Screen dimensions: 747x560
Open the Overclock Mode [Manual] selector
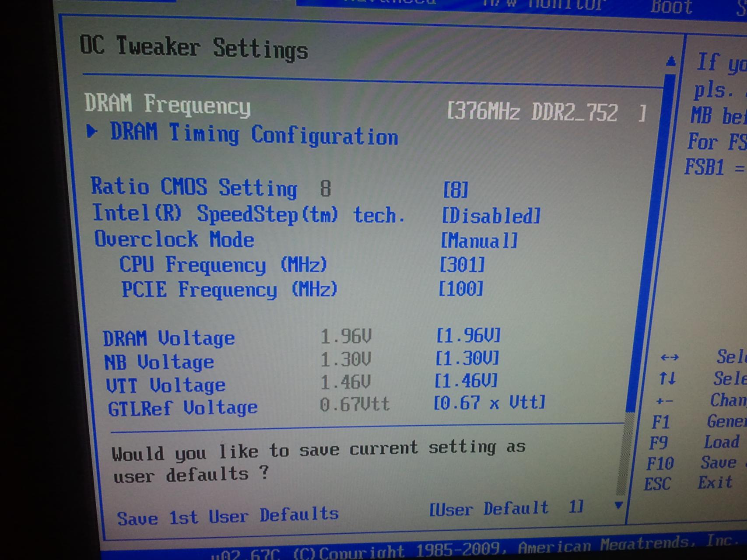tap(479, 241)
